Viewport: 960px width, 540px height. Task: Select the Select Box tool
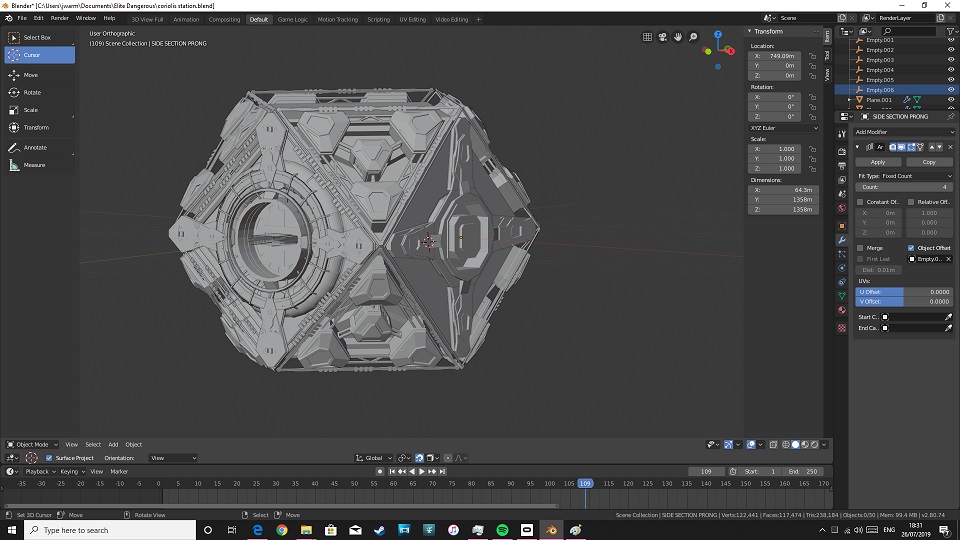coord(39,37)
